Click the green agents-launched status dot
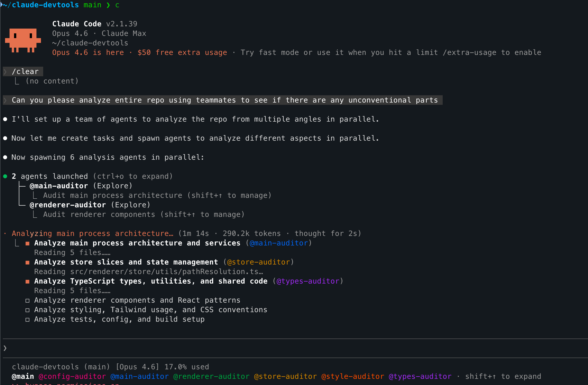Viewport: 588px width, 385px height. click(x=5, y=176)
